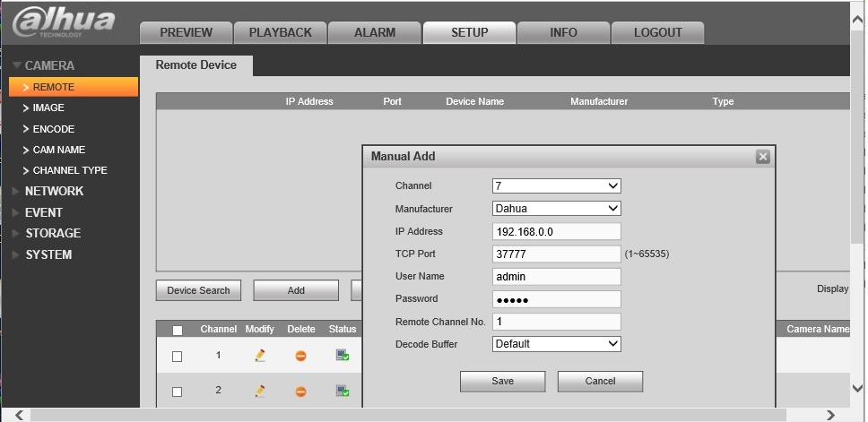Click the horizontal scrollbar left arrow
The width and height of the screenshot is (868, 422).
20,415
